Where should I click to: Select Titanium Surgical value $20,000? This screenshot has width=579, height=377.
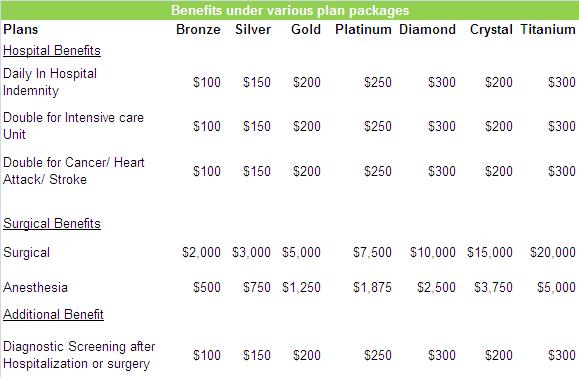coord(553,252)
